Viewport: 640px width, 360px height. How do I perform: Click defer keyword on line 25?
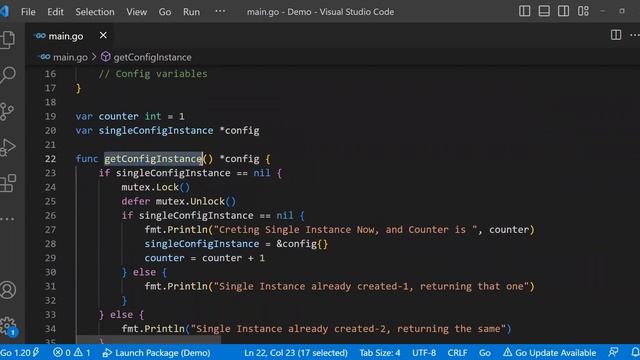(x=136, y=201)
